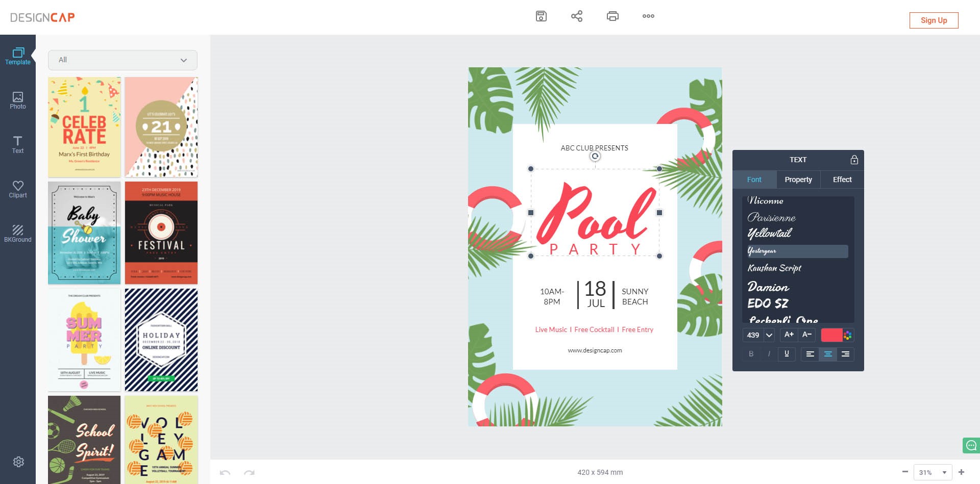Viewport: 980px width, 484px height.
Task: Increase font size with A+ button
Action: 789,335
